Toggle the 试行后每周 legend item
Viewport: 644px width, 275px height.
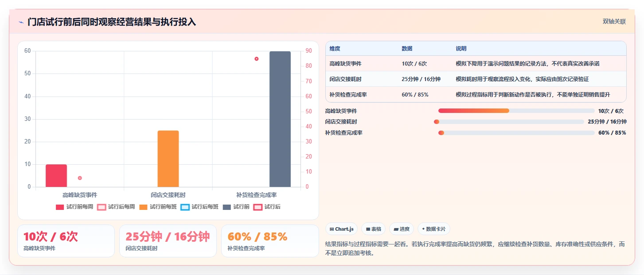click(116, 207)
